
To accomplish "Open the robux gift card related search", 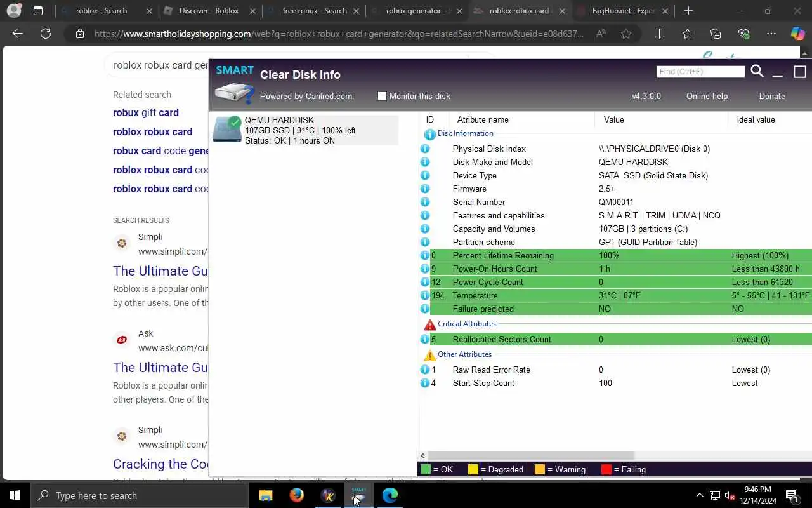I will [146, 112].
